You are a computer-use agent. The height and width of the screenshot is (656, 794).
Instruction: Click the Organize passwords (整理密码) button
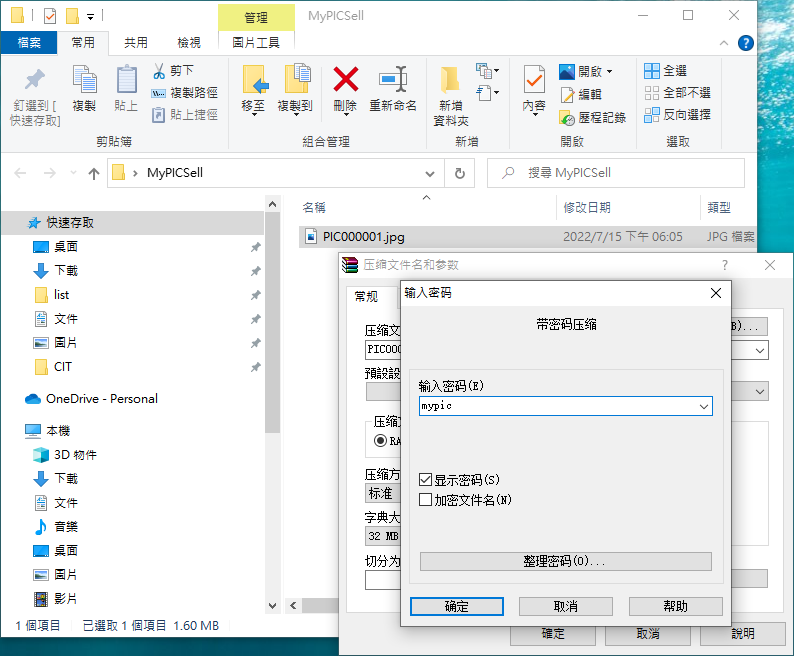click(565, 561)
